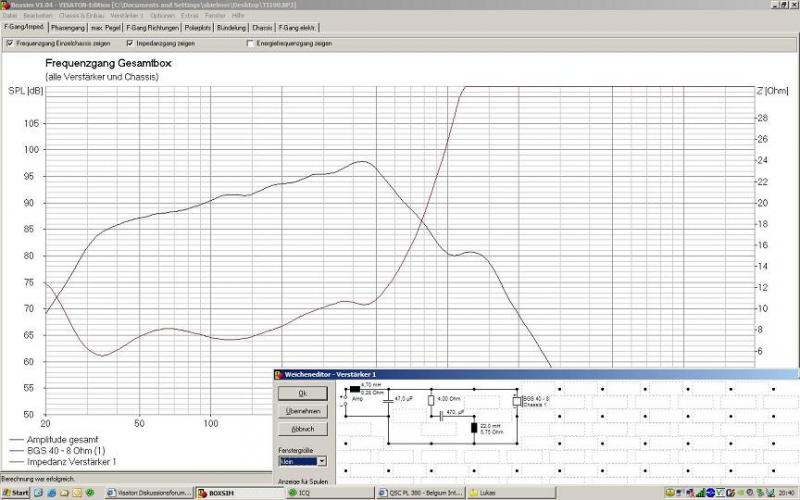Screen dimensions: 800x500
Task: Switch to the ICQ taskbar button
Action: tap(330, 493)
